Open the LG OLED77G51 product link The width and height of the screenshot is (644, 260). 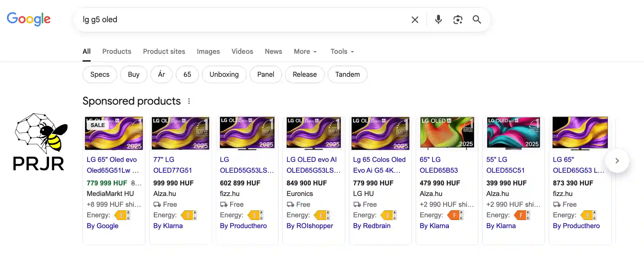(x=173, y=165)
